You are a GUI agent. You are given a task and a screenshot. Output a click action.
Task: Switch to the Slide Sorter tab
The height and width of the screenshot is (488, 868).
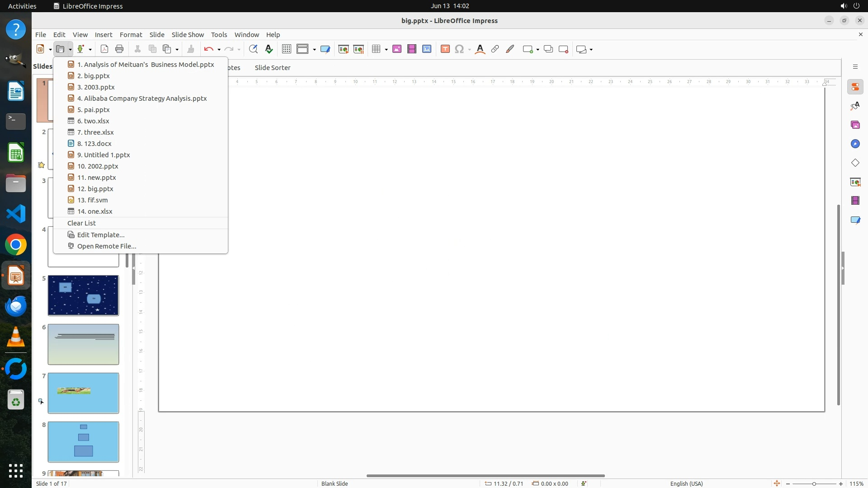[x=272, y=68]
